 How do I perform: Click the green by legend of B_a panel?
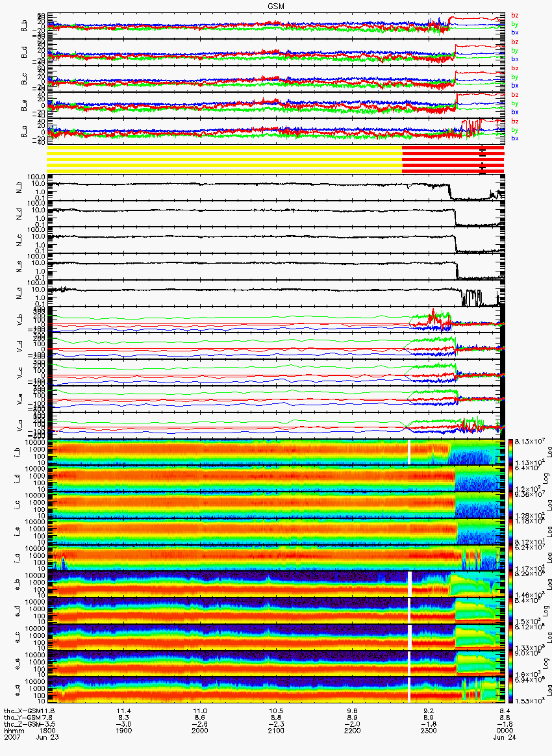(x=515, y=130)
